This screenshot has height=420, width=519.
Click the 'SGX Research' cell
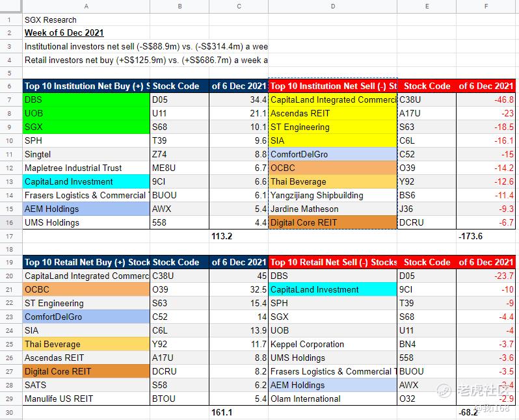pos(86,20)
